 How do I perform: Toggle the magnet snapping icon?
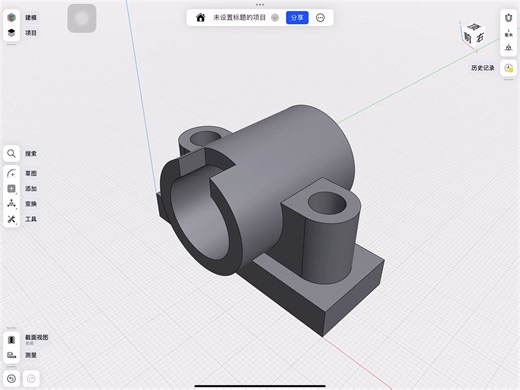tap(508, 17)
